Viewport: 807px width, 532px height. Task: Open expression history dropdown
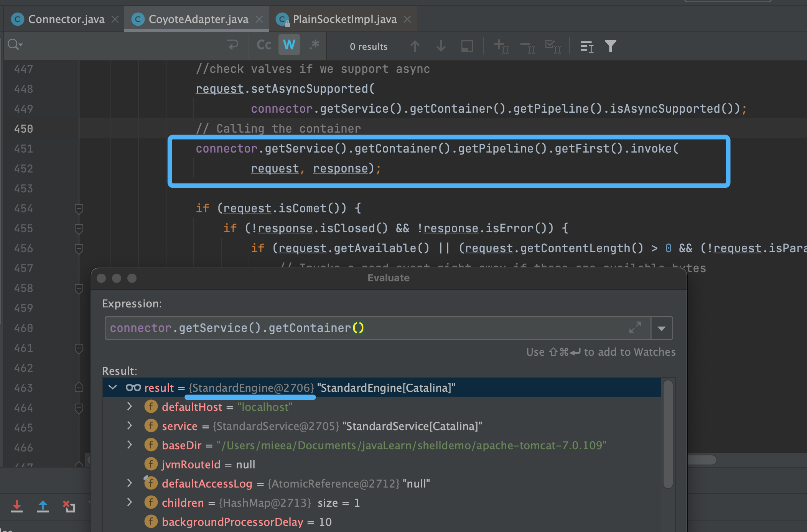click(x=662, y=328)
